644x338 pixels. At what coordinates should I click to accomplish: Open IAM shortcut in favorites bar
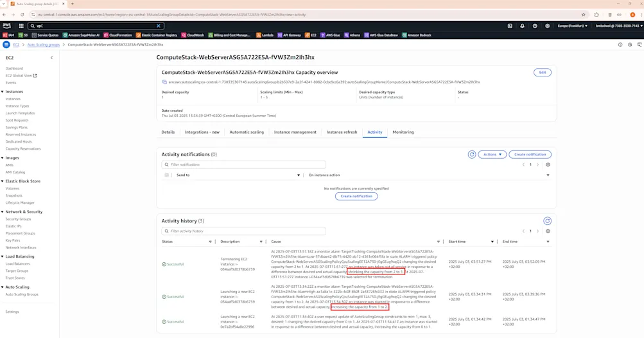(x=8, y=35)
